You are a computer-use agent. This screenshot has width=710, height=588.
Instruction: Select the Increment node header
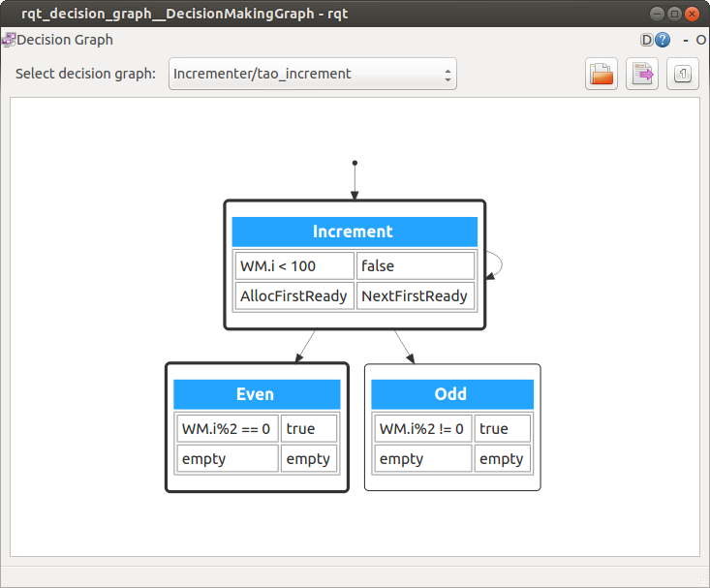click(x=354, y=232)
